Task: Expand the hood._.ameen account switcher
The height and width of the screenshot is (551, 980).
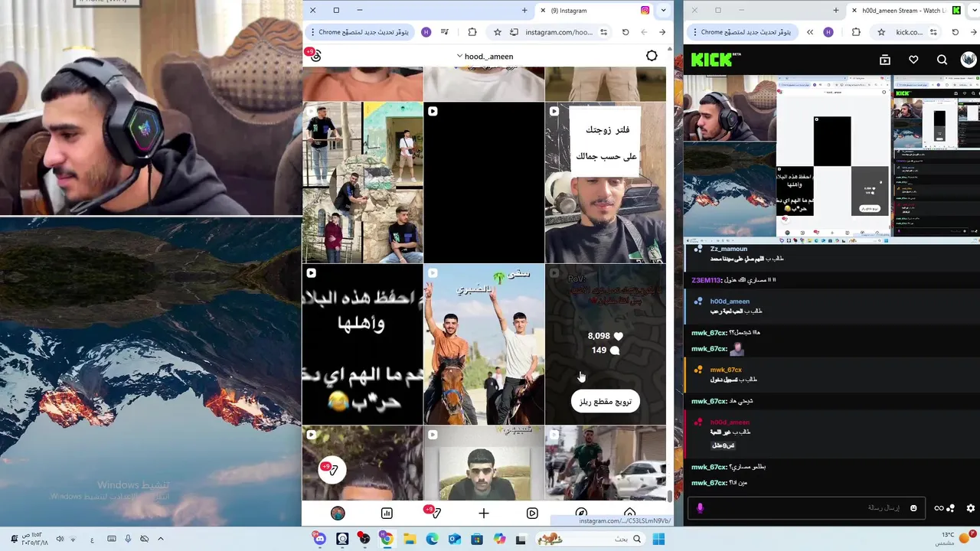Action: point(485,57)
